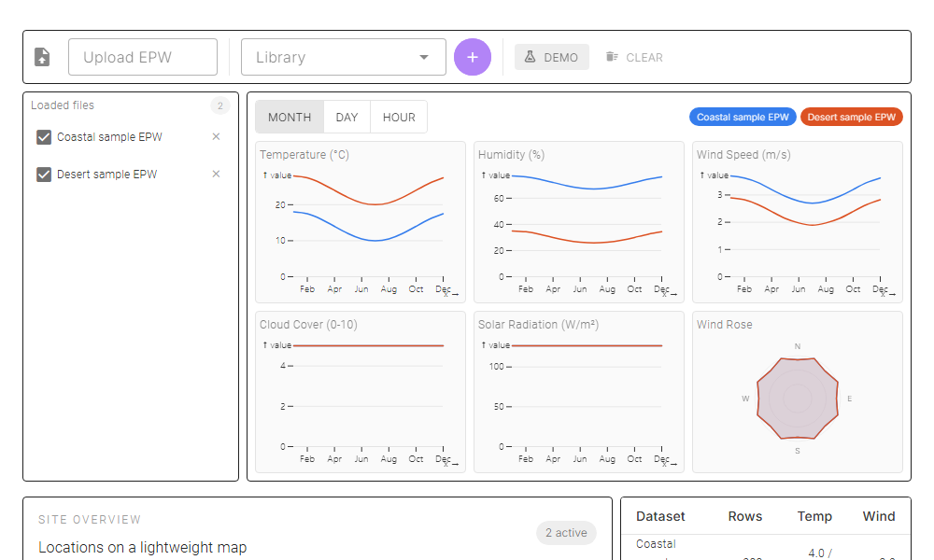
Task: Click the DEMO button
Action: (552, 57)
